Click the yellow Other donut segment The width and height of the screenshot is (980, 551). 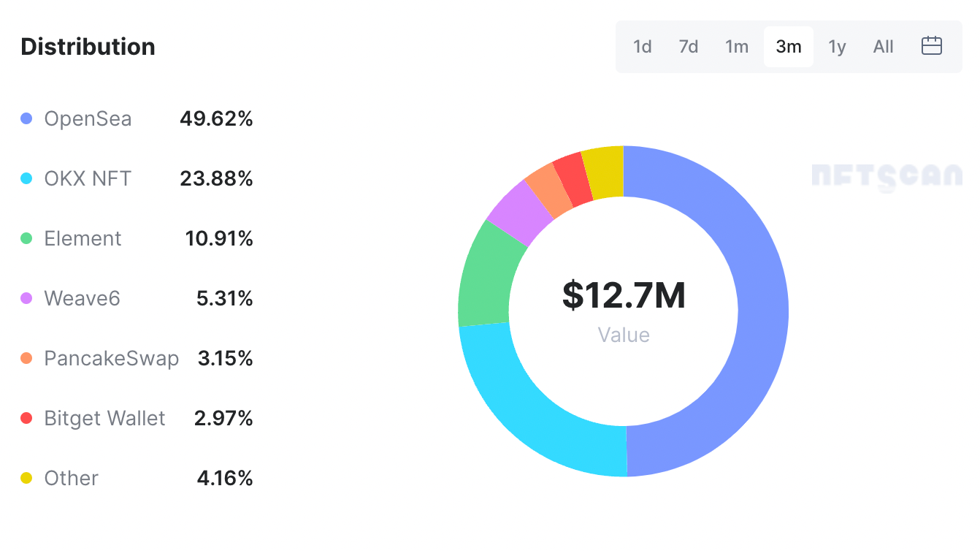[x=604, y=172]
